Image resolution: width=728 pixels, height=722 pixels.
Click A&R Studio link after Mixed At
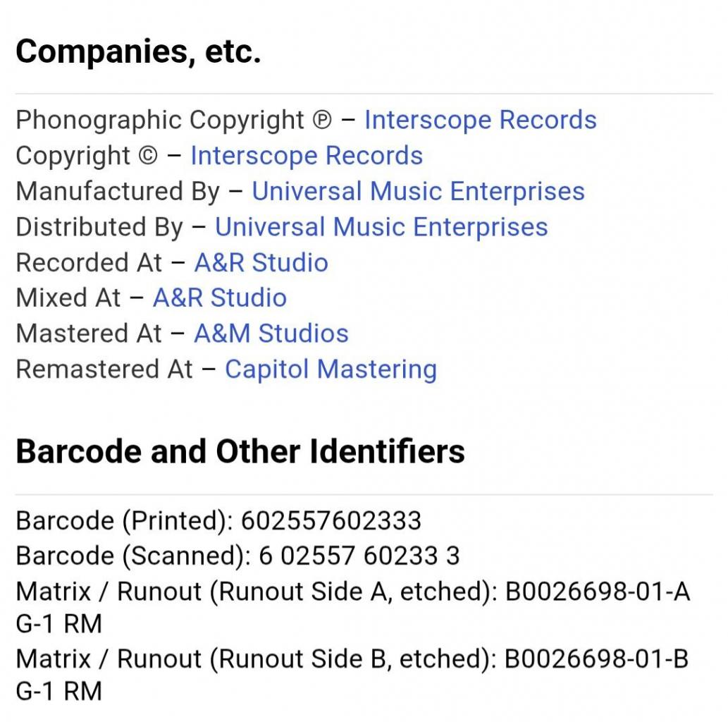point(220,298)
